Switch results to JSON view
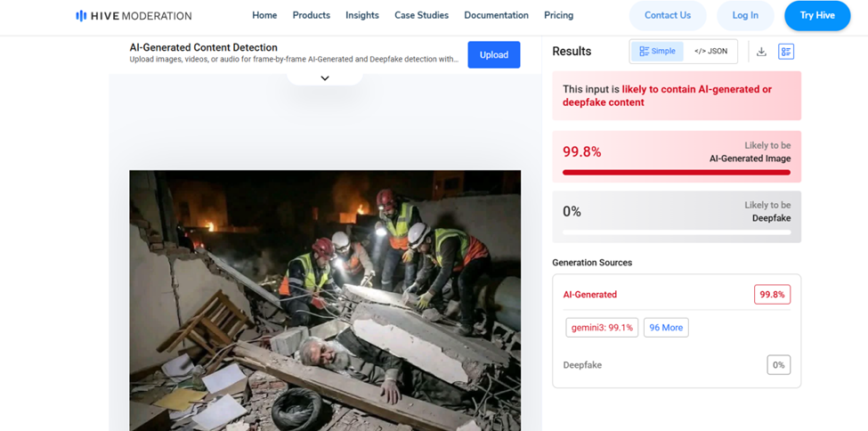The image size is (868, 431). click(x=710, y=52)
